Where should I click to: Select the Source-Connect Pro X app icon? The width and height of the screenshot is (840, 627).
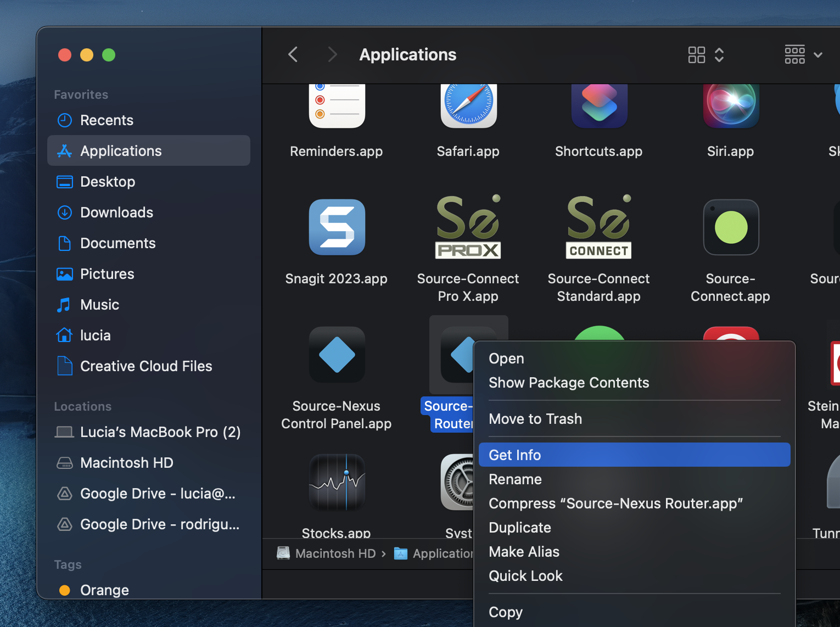coord(468,227)
